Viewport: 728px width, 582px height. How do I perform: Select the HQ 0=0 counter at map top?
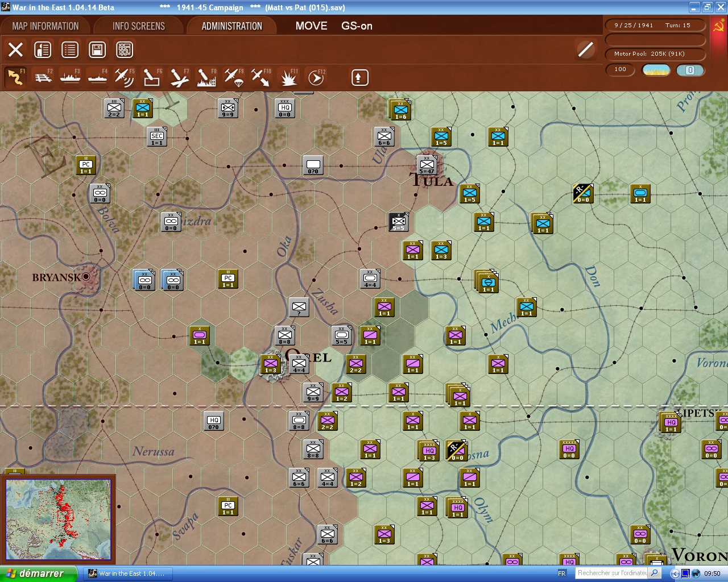point(285,107)
